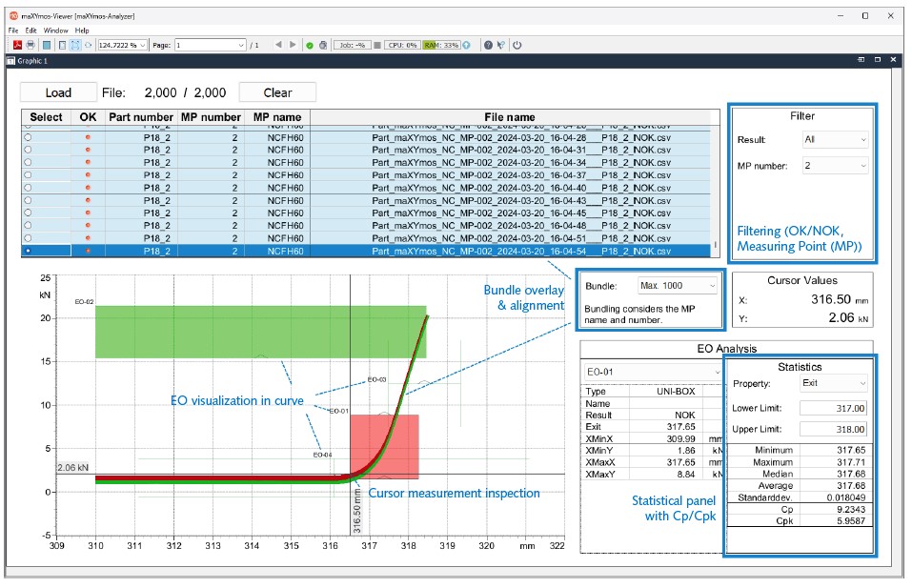Go to previous page arrow
This screenshot has width=912, height=588.
(x=277, y=45)
